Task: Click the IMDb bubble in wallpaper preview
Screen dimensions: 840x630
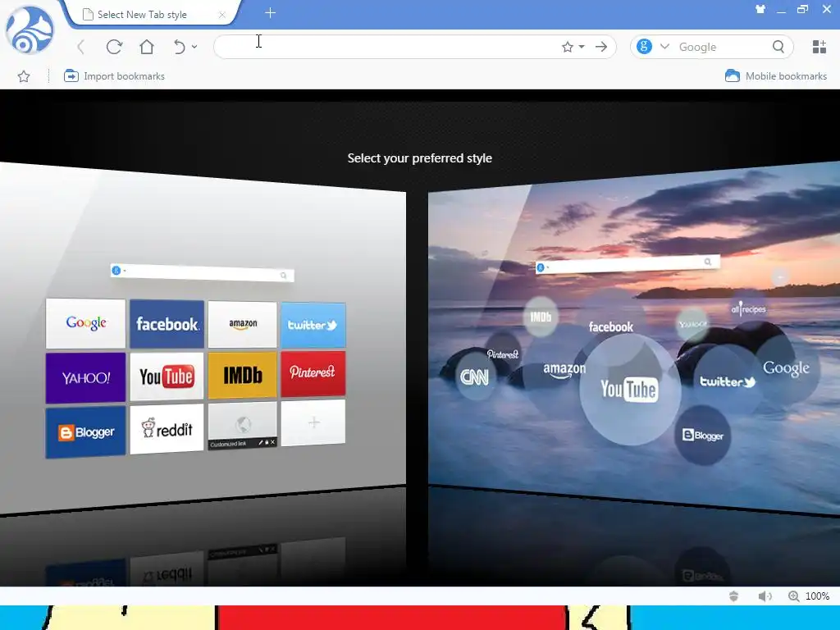Action: (541, 317)
